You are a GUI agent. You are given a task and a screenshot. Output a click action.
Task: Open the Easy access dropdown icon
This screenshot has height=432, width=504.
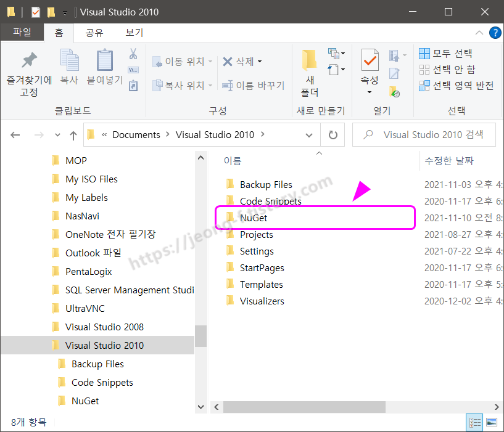336,70
